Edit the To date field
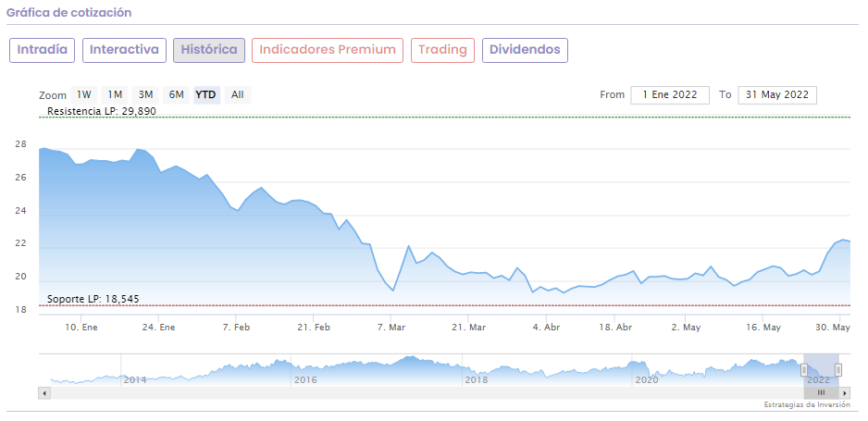Screen dimensions: 868x421 [777, 94]
